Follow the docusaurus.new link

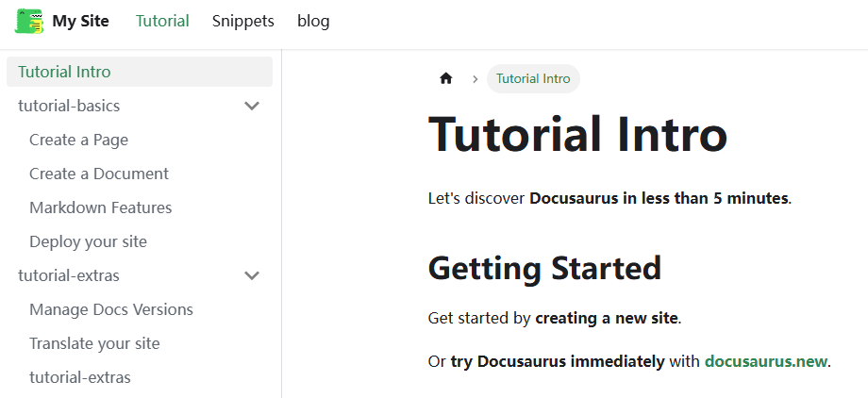(x=766, y=362)
